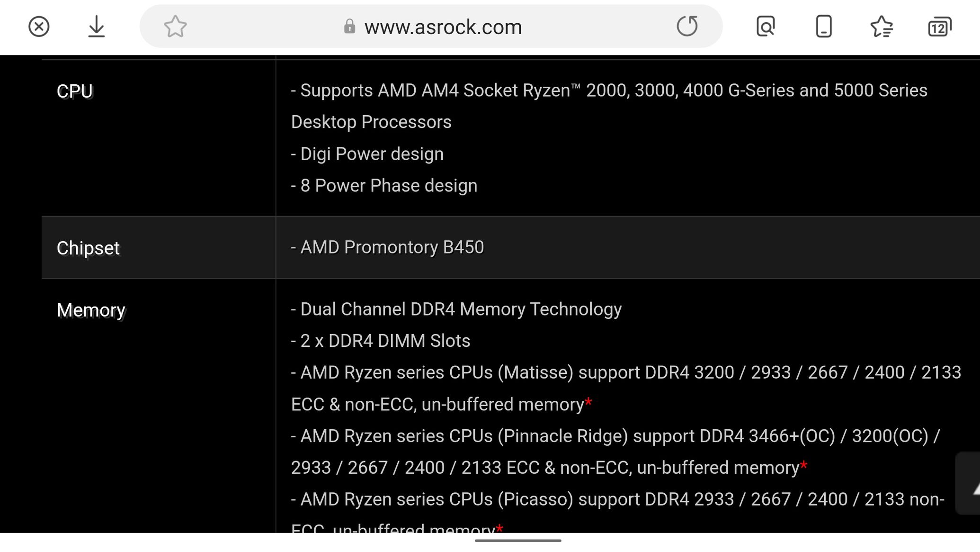
Task: Click the red asterisk after Pinnacle Ridge note
Action: 803,466
